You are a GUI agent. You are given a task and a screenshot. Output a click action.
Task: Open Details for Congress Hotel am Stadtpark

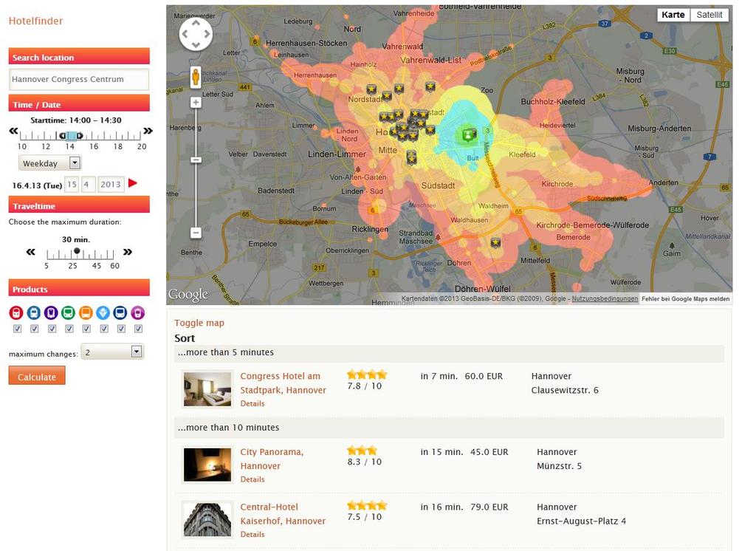tap(252, 403)
